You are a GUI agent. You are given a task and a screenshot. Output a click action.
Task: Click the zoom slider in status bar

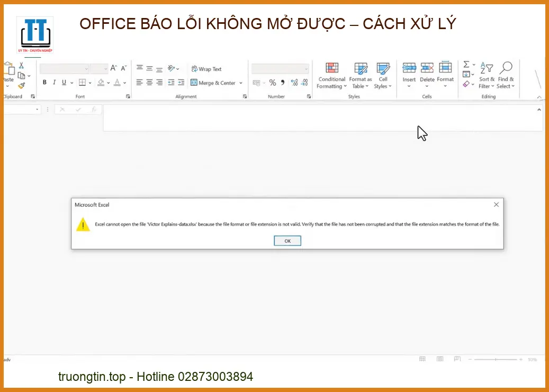point(496,360)
